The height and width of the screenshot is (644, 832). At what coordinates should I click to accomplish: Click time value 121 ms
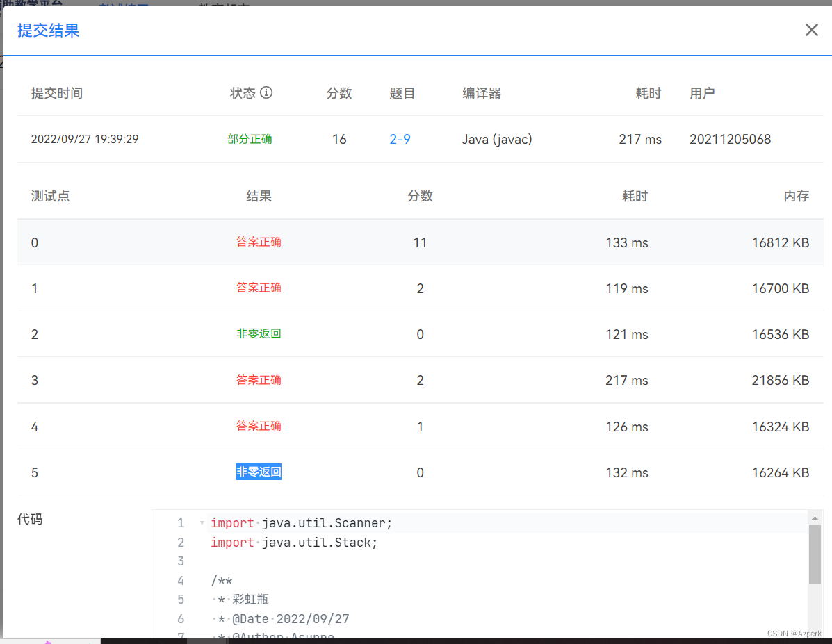click(627, 334)
